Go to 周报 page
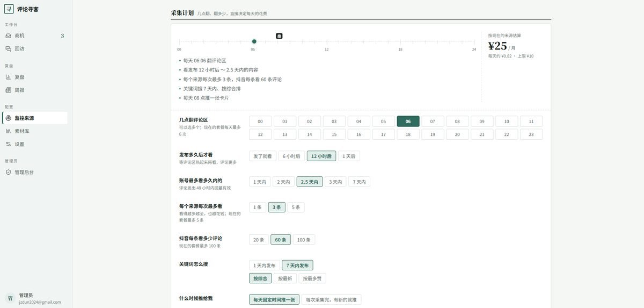The image size is (644, 308). tap(35, 90)
